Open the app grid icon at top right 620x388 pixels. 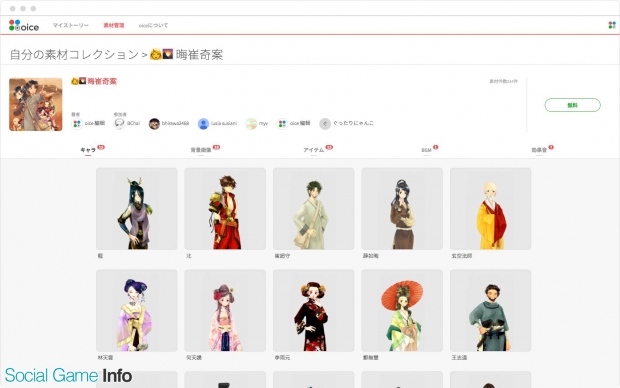612,25
